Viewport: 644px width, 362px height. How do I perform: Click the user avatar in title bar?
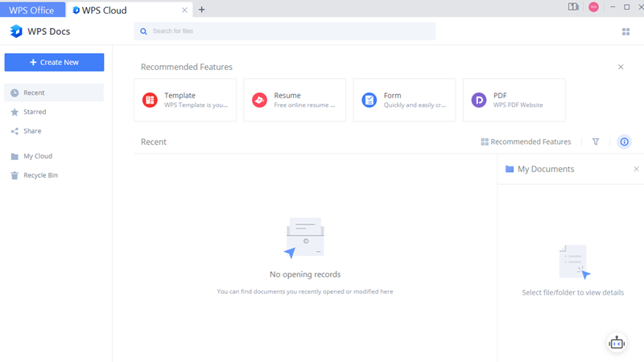point(593,7)
